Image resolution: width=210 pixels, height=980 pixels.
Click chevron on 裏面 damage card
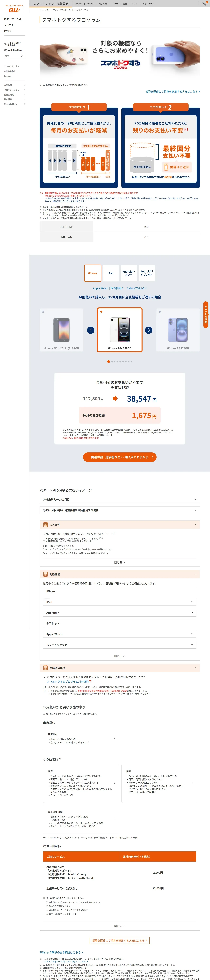(x=193, y=783)
